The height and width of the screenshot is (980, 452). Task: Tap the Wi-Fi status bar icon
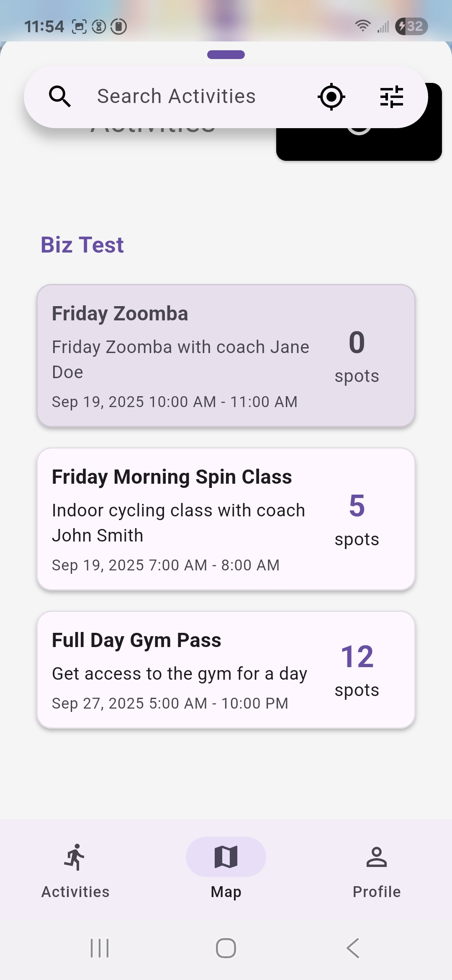(x=362, y=26)
